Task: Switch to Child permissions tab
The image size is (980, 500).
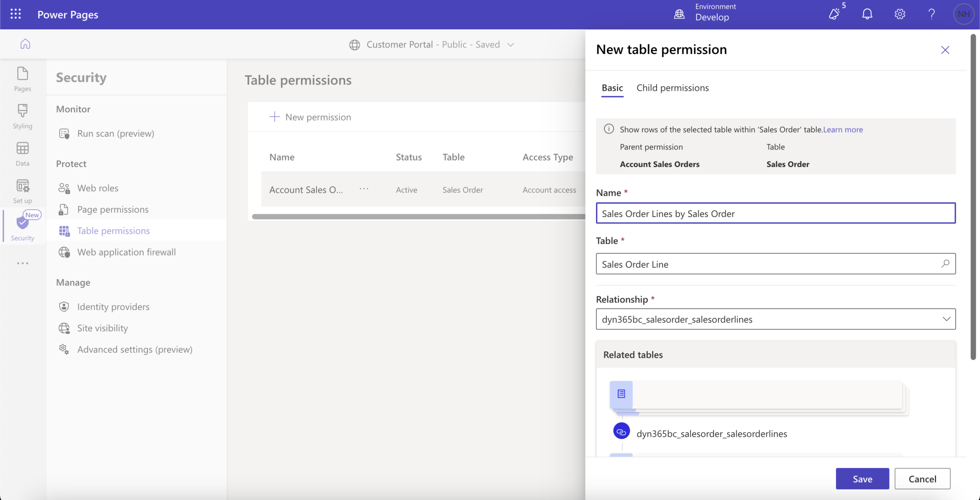Action: tap(672, 88)
